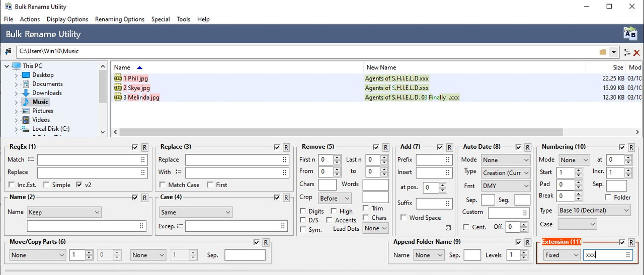
Task: Click the reset R button for Name (2)
Action: (145, 198)
